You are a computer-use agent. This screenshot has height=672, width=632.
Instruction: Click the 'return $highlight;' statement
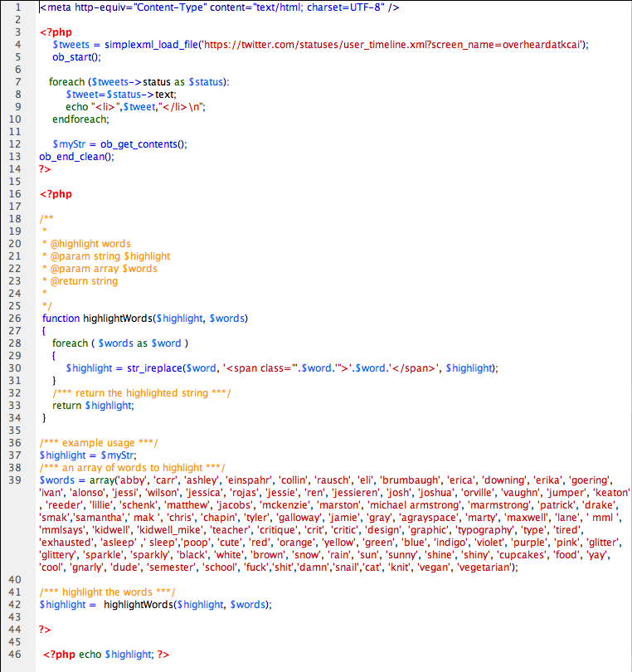93,406
